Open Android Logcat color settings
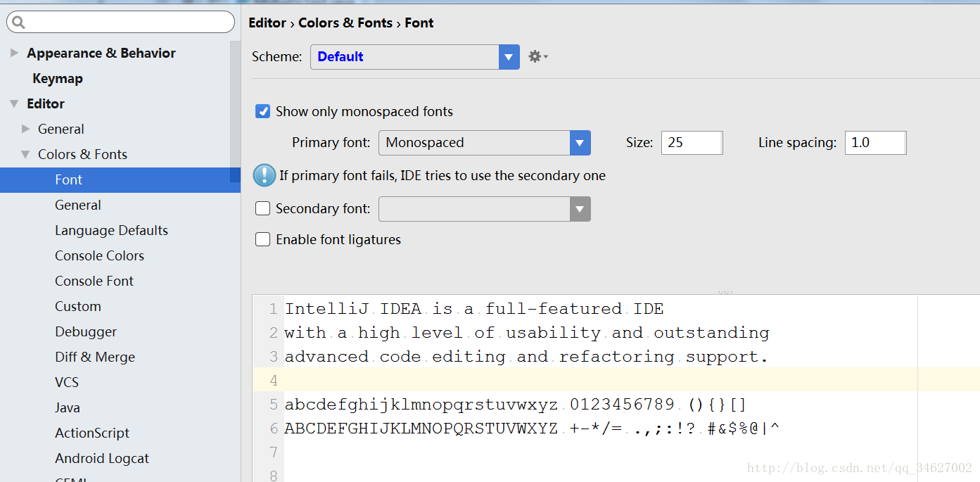This screenshot has height=482, width=980. click(102, 458)
